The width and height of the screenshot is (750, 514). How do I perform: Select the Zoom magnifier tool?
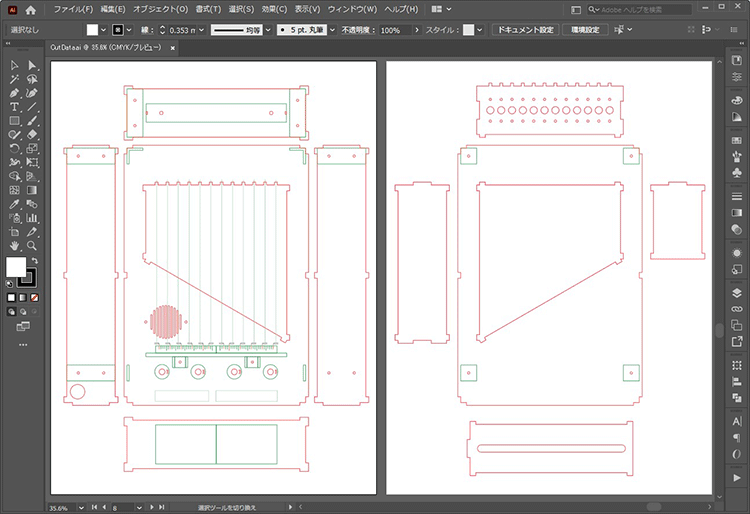33,244
